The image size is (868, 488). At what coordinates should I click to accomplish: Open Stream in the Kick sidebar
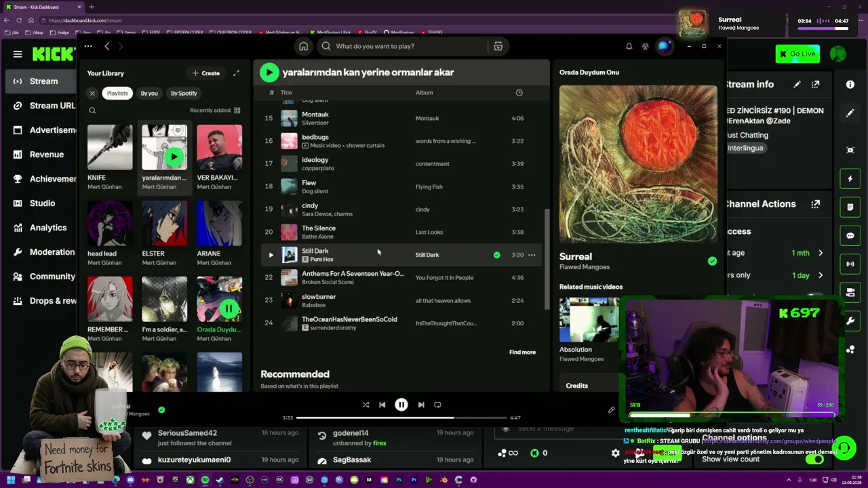coord(41,81)
